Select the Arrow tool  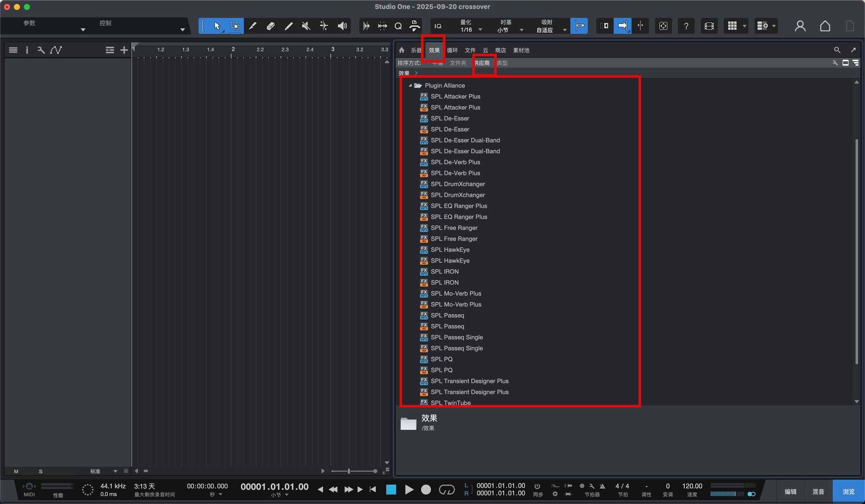pyautogui.click(x=217, y=26)
